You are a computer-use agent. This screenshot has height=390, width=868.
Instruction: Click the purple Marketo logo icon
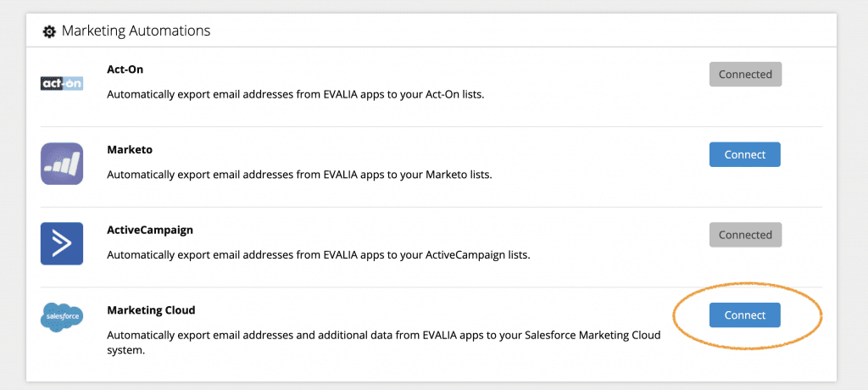(62, 164)
